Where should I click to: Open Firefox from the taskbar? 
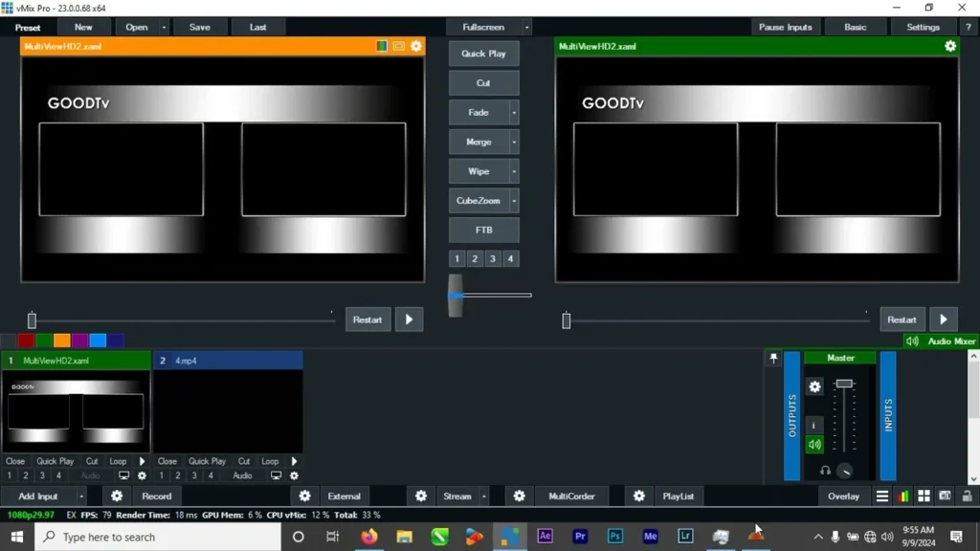click(369, 536)
